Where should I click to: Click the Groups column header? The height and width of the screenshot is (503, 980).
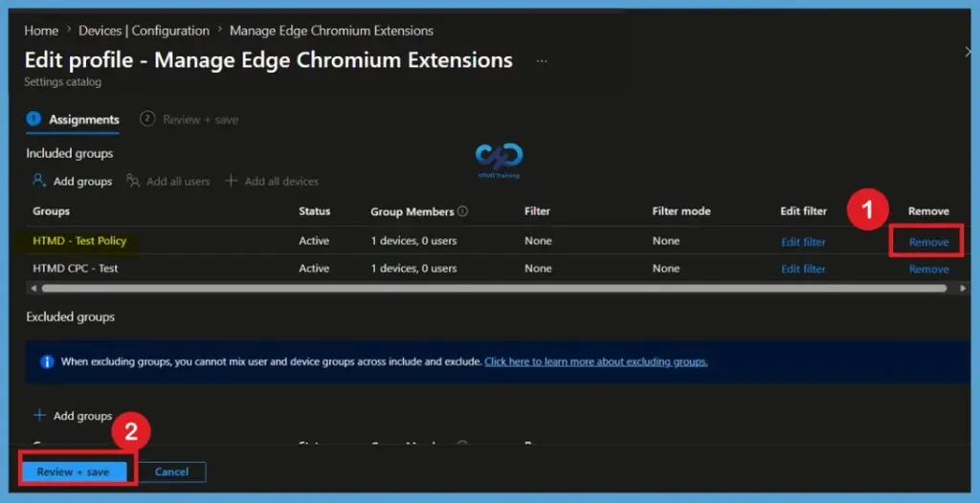[x=52, y=211]
